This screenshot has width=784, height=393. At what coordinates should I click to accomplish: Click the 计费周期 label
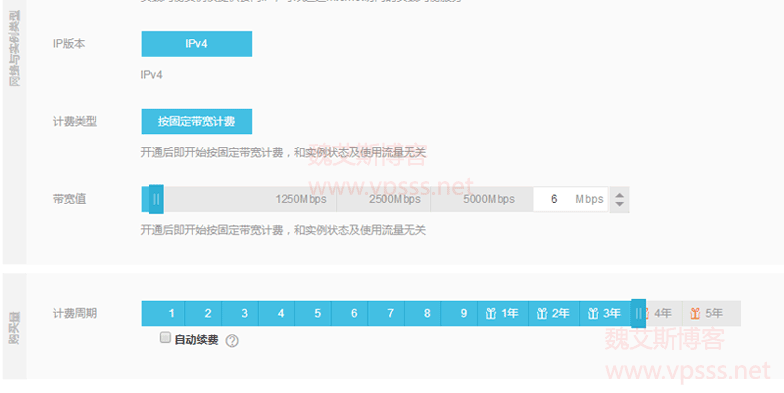pos(75,314)
